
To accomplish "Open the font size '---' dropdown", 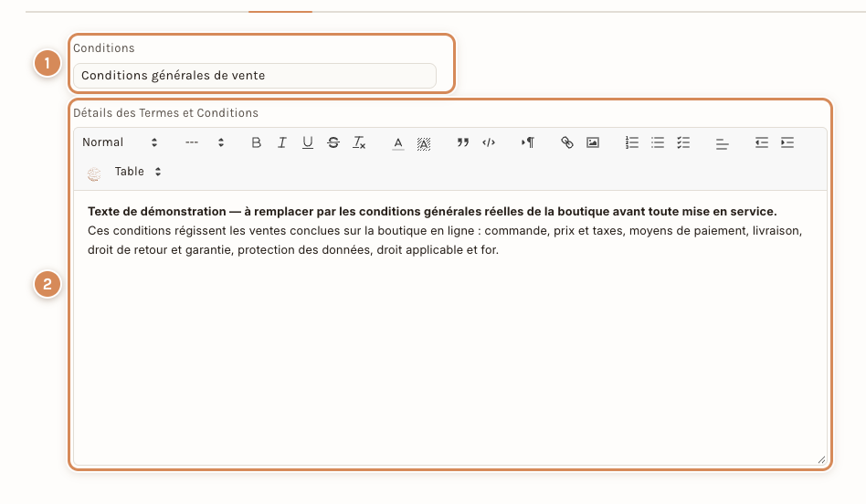I will (205, 142).
